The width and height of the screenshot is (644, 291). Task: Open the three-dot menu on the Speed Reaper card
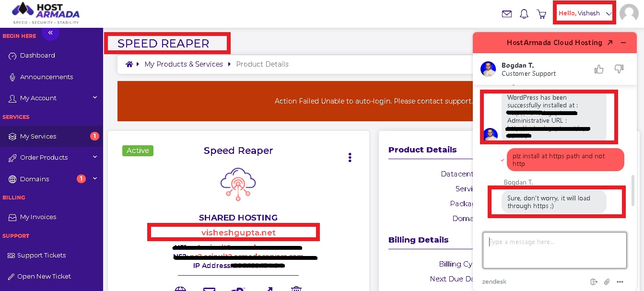350,157
